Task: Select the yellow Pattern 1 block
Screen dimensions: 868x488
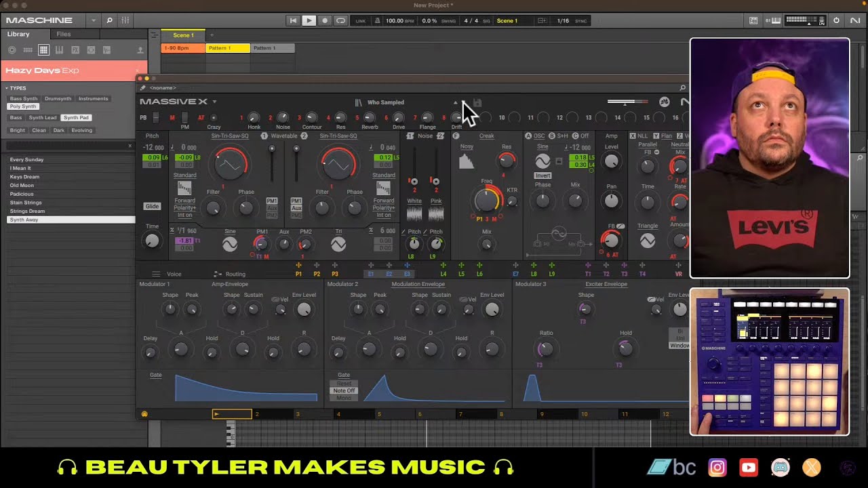Action: point(228,48)
